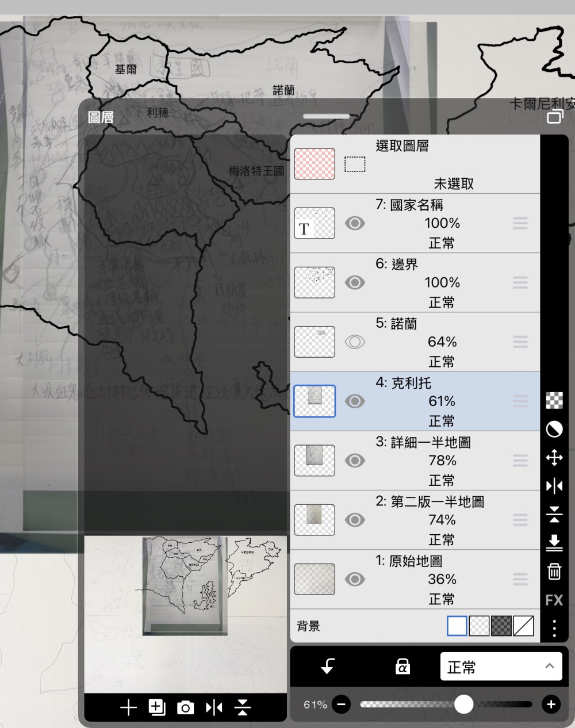Tap the reorder handle of layer 1 原始地圖
The height and width of the screenshot is (728, 575).
(x=520, y=579)
